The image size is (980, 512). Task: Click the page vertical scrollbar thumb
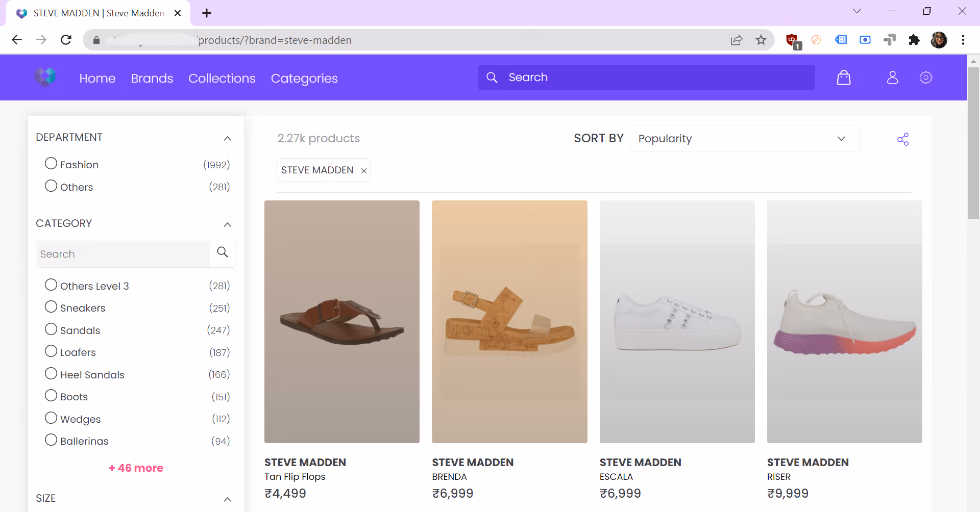click(x=973, y=143)
